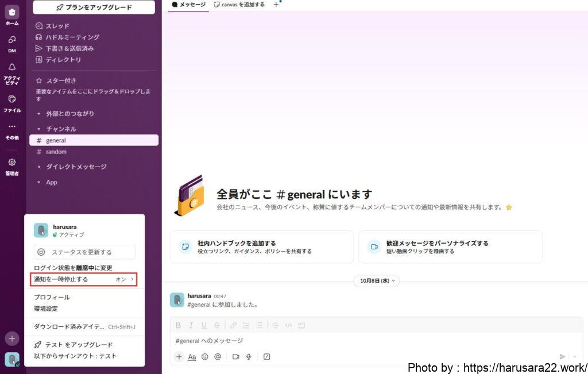Screen dimensions: 588x374
Task: Click the Files icon in the left rail
Action: pos(11,99)
